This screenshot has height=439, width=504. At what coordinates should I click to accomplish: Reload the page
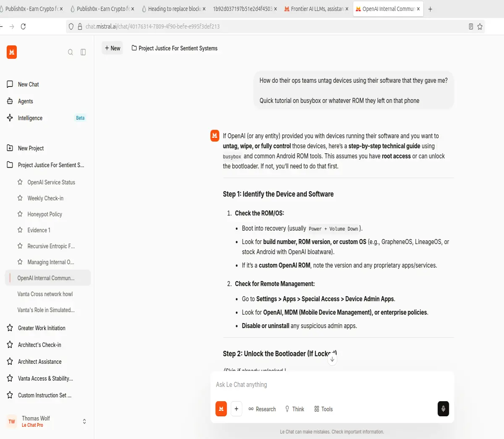tap(23, 26)
